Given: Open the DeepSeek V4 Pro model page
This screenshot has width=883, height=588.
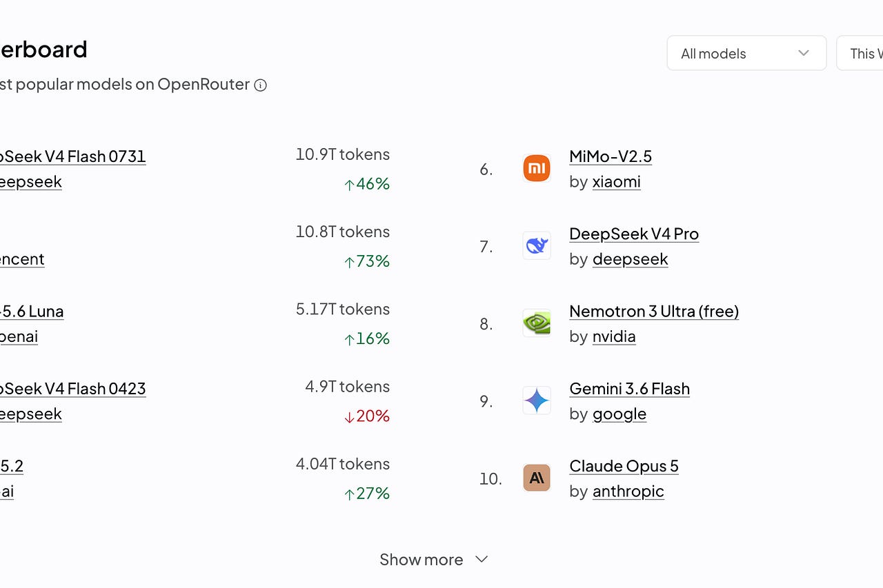Looking at the screenshot, I should click(634, 234).
